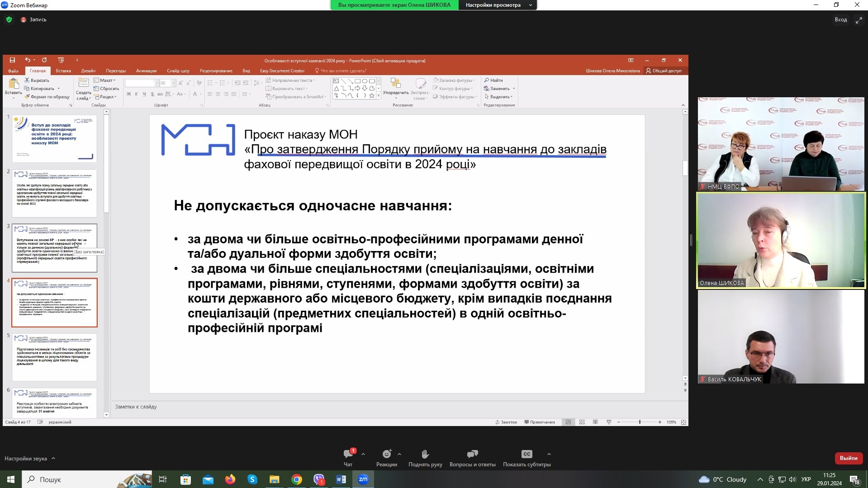
Task: Click the Windows search box Пошук
Action: [x=87, y=479]
